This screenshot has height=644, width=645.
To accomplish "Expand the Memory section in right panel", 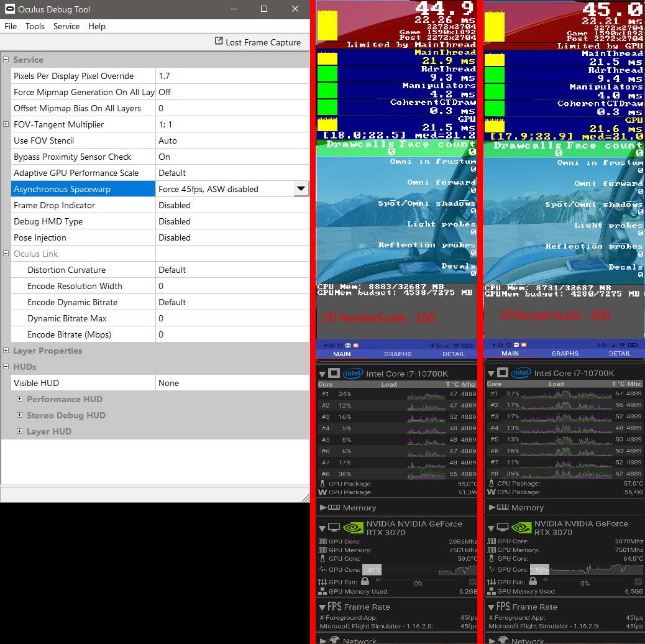I will pos(492,507).
